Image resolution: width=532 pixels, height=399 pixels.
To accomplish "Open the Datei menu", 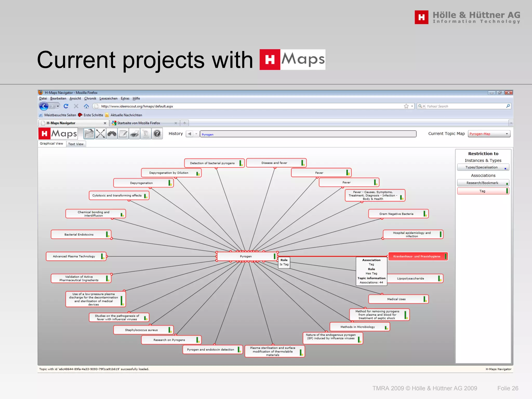I will [43, 98].
